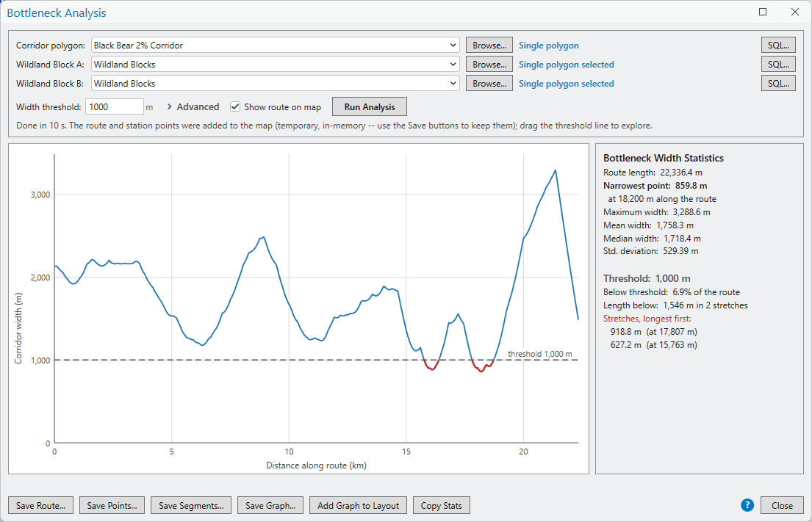Click Add Graph to Layout

(x=358, y=505)
